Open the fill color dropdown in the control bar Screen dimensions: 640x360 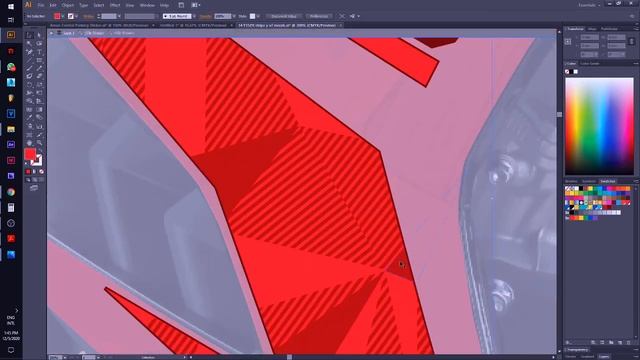63,16
